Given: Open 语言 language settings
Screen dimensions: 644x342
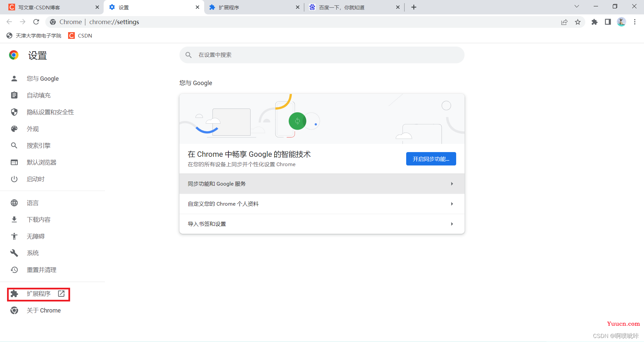Looking at the screenshot, I should coord(33,203).
